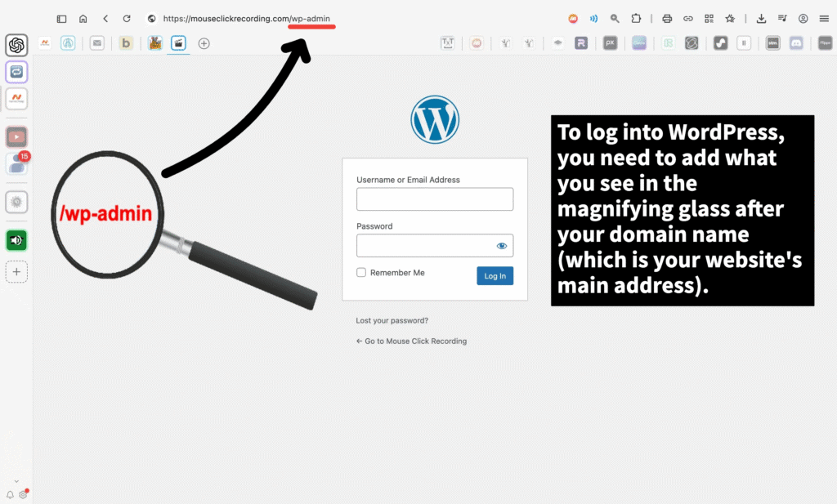Expand the sidebar chevron at bottom left

16,482
